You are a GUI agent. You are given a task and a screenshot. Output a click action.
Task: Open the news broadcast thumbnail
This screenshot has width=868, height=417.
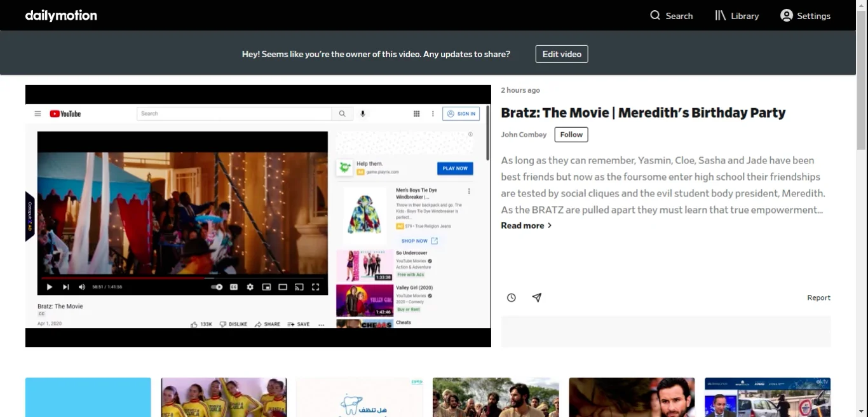(x=768, y=397)
